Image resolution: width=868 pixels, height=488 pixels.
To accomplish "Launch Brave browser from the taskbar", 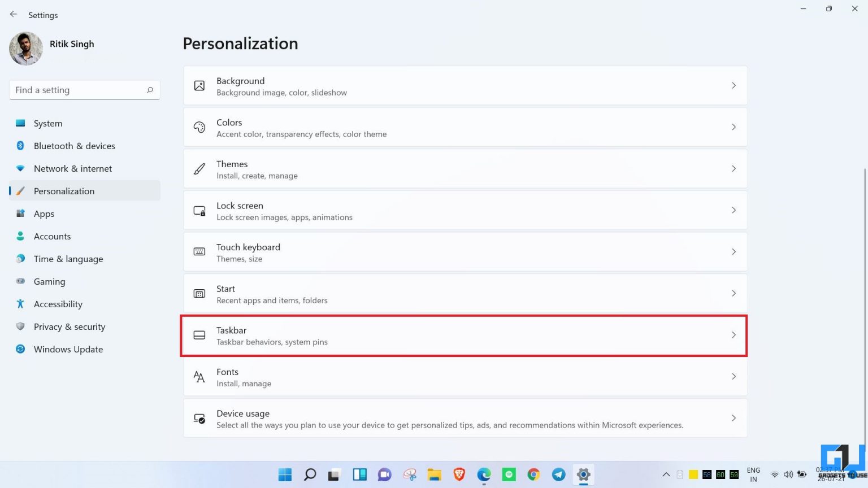I will click(x=459, y=474).
